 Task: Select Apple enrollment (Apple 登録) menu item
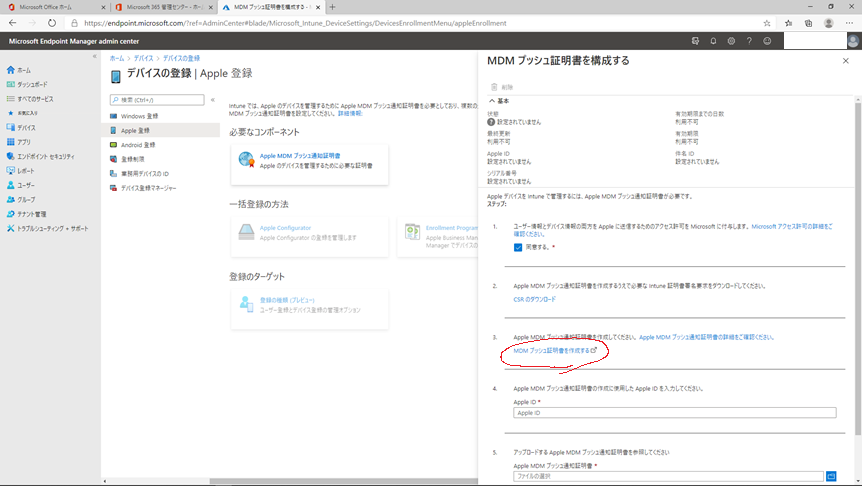(x=163, y=130)
